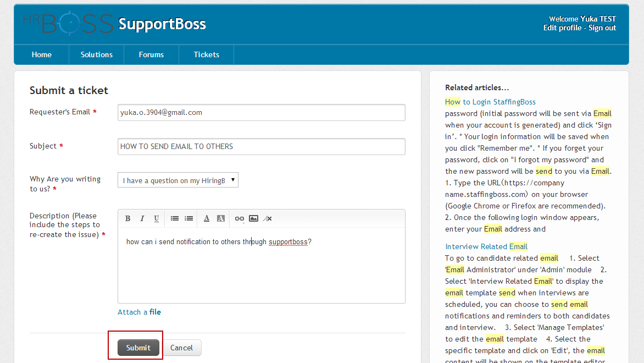644x363 pixels.
Task: Submit the ticket
Action: pos(138,348)
